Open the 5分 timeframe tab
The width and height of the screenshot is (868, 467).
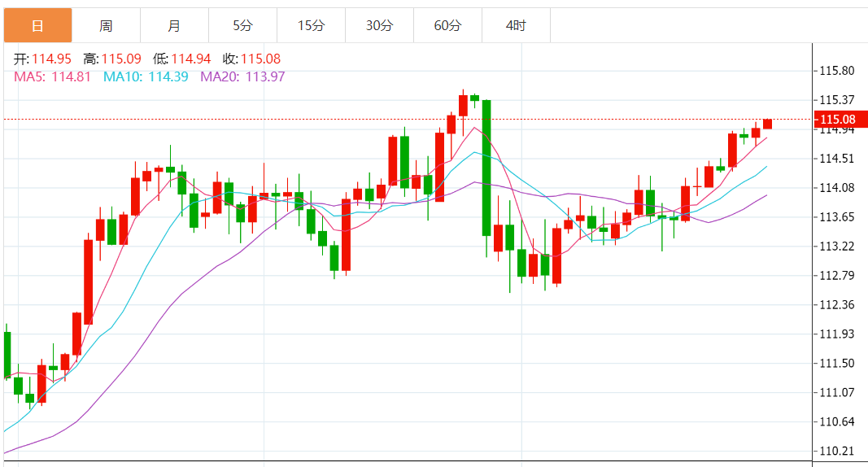pos(242,25)
